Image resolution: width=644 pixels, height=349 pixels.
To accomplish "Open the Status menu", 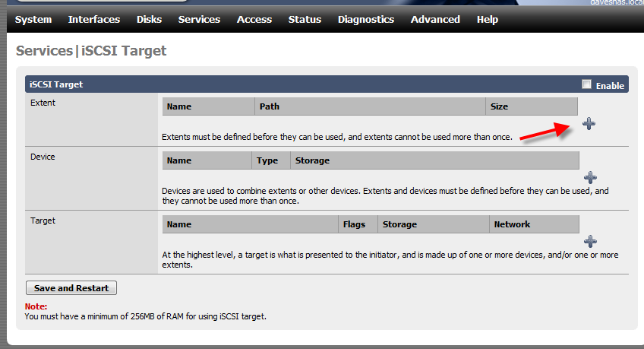I will (x=305, y=19).
